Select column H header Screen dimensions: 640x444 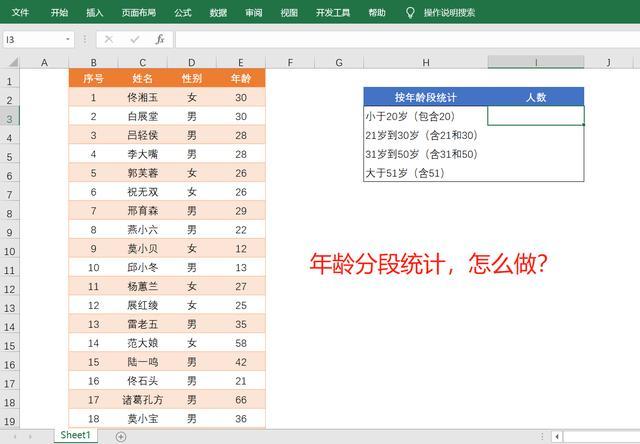(426, 62)
